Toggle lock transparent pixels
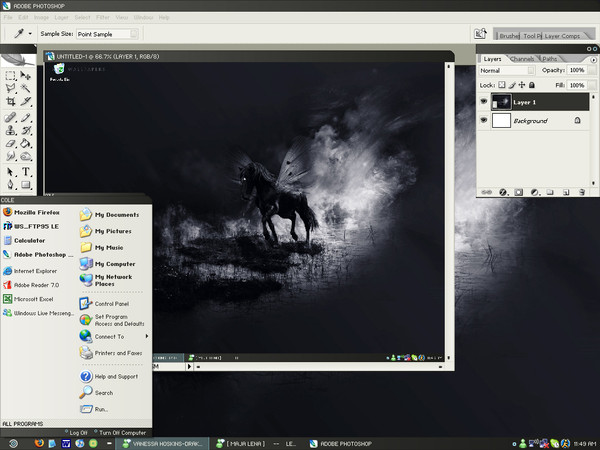Viewport: 600px width, 450px height. (x=502, y=85)
